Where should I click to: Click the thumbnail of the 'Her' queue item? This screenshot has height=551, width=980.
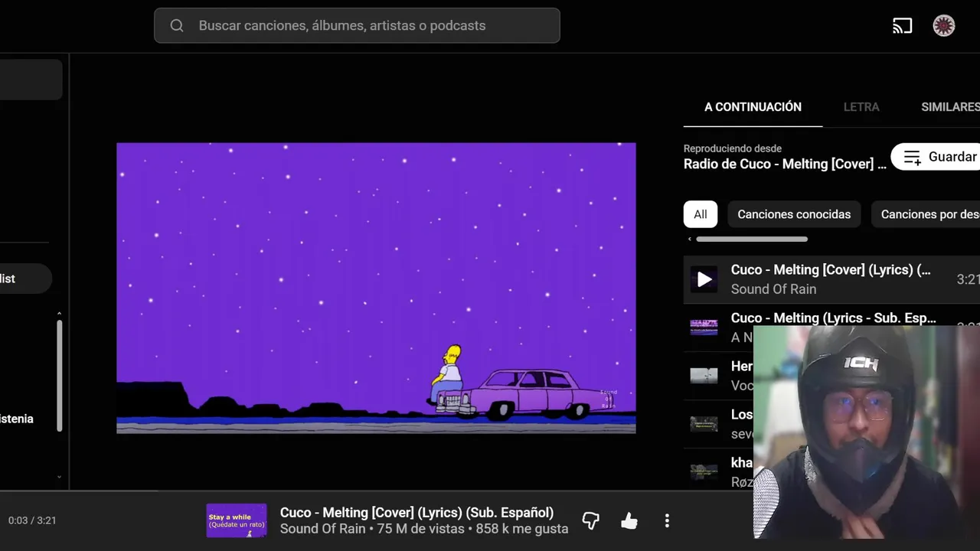pyautogui.click(x=704, y=376)
